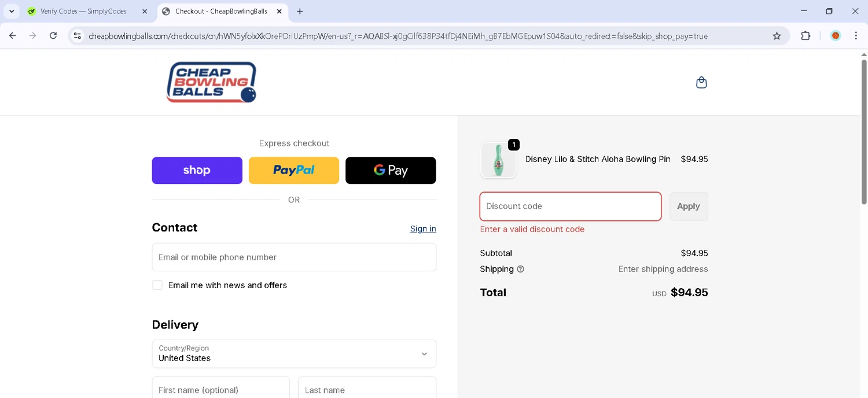
Task: Close the Verify Codes SimplyCodes tab
Action: click(145, 12)
